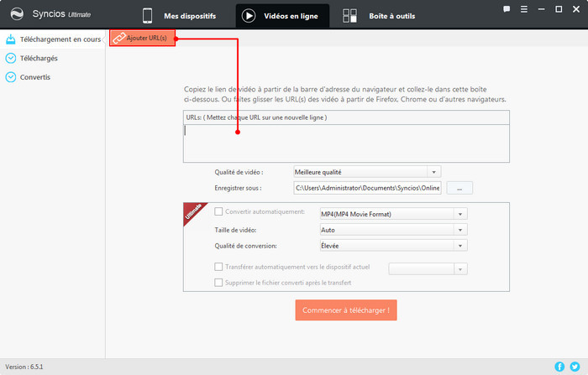Click the Meilleure qualité dropdown arrow
Screen dimensions: 588x375
(434, 172)
